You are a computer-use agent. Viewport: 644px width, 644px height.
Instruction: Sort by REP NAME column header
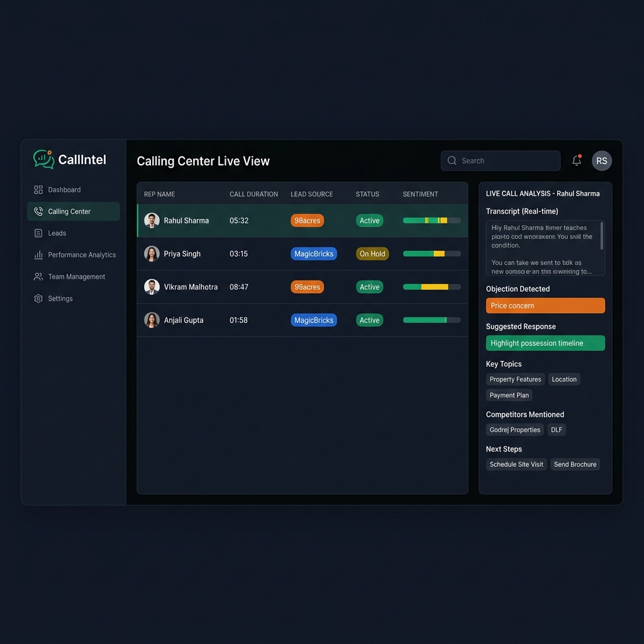point(159,194)
